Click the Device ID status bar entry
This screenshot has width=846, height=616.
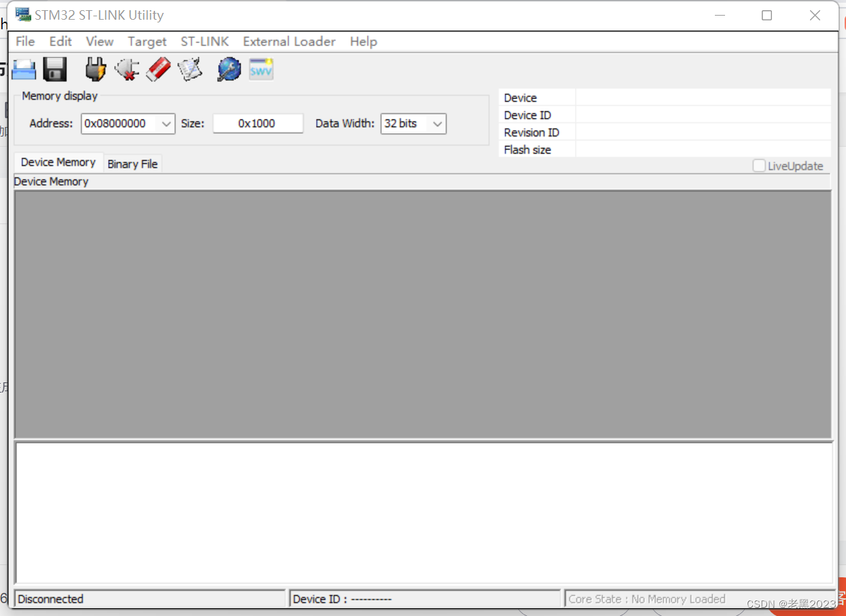click(425, 599)
